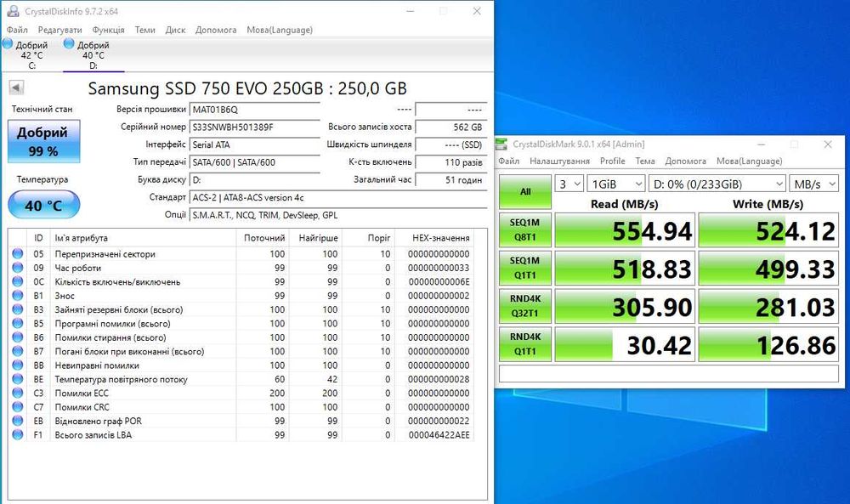Viewport: 850px width, 504px height.
Task: Click the HEX-значення column header
Action: pos(434,238)
